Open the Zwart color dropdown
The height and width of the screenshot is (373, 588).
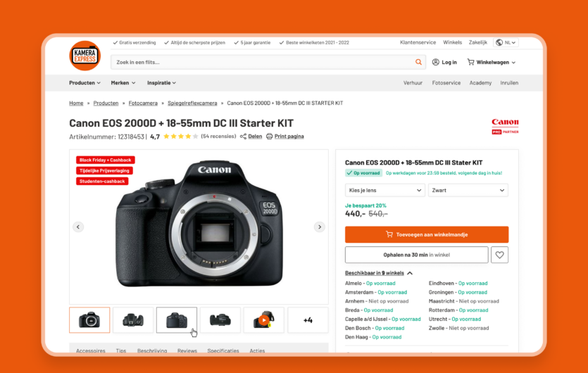468,190
